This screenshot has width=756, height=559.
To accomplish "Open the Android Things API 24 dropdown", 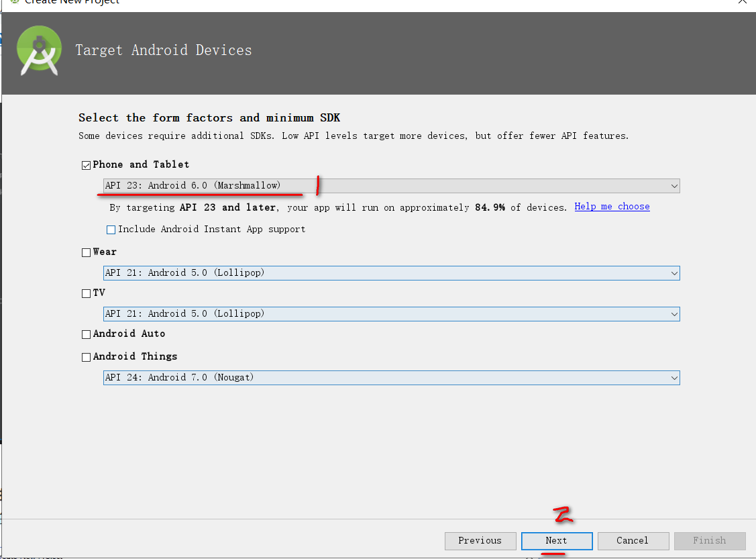I will coord(392,378).
